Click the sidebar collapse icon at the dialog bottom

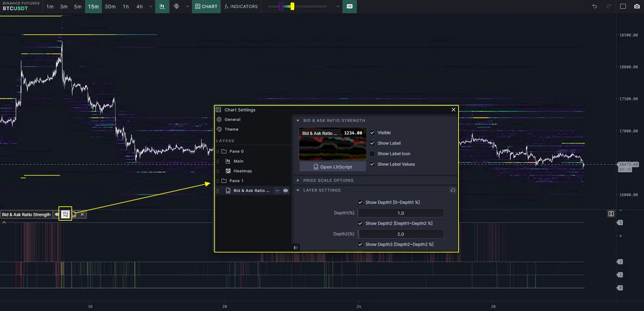point(296,247)
